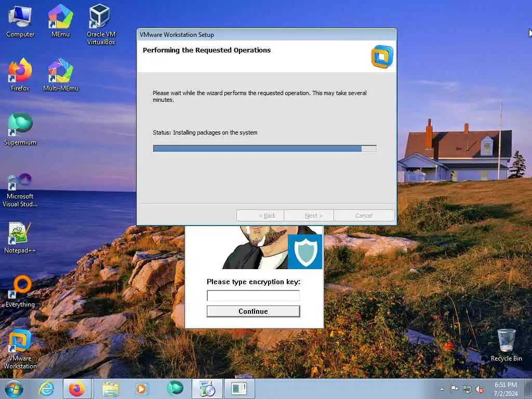
Task: Select the MEmu desktop shortcut
Action: pyautogui.click(x=60, y=21)
